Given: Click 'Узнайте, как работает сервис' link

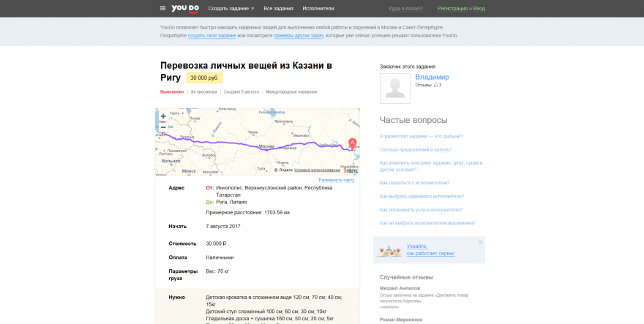Looking at the screenshot, I should click(430, 250).
